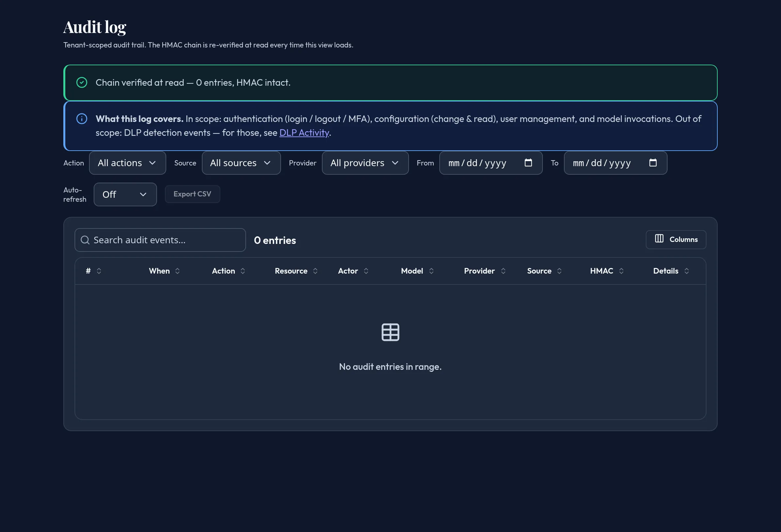
Task: Click the sort arrows next to Resource
Action: (x=315, y=271)
